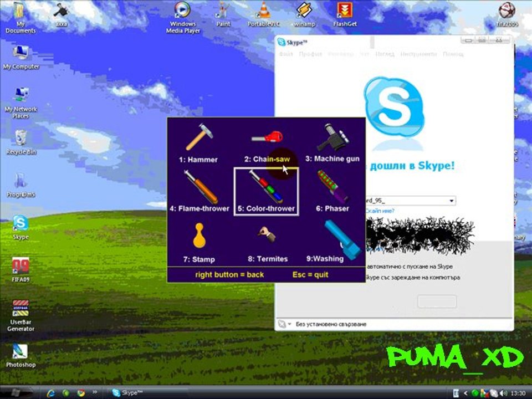Pick the Machine gun weapon

point(332,143)
